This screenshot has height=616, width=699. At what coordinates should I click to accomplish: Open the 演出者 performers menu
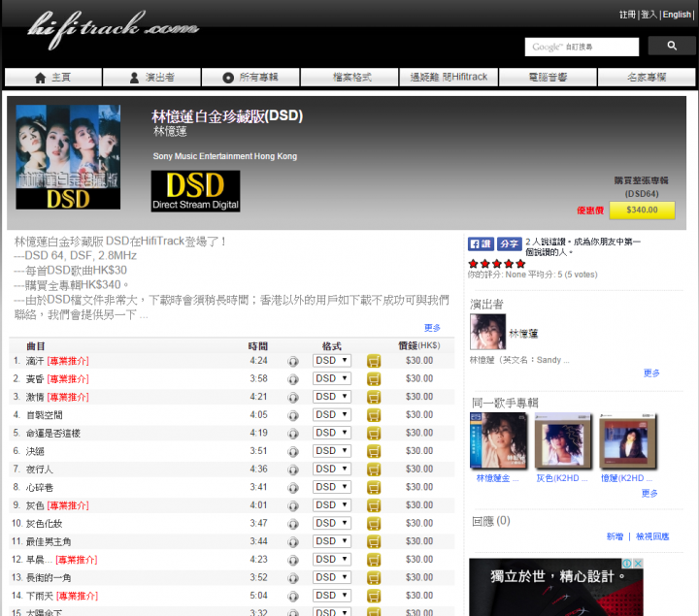tap(152, 77)
